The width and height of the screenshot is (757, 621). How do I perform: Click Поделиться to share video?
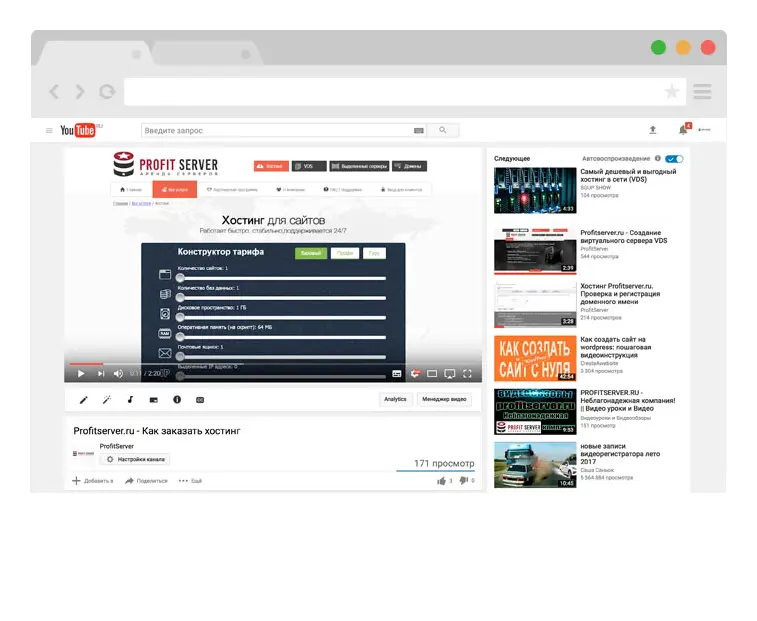pos(146,481)
